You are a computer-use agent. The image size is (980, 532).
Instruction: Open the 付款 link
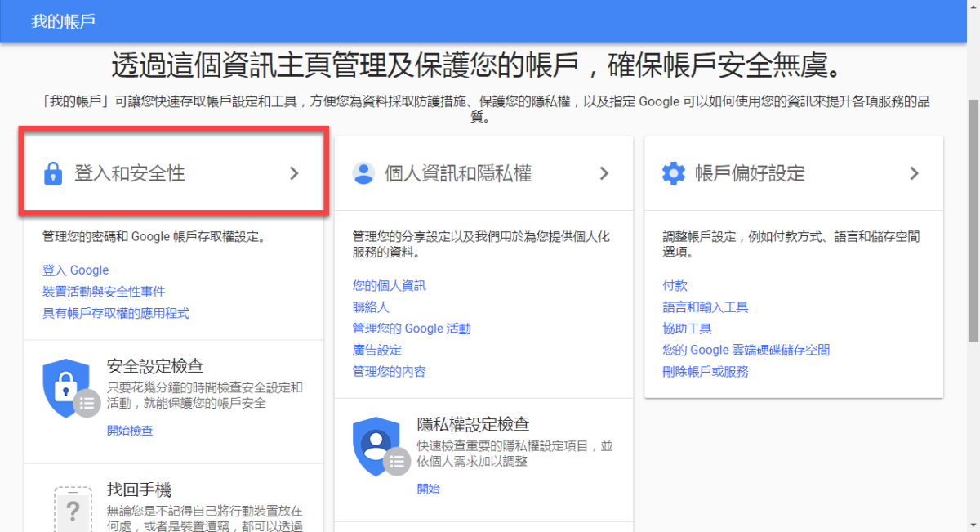[675, 286]
